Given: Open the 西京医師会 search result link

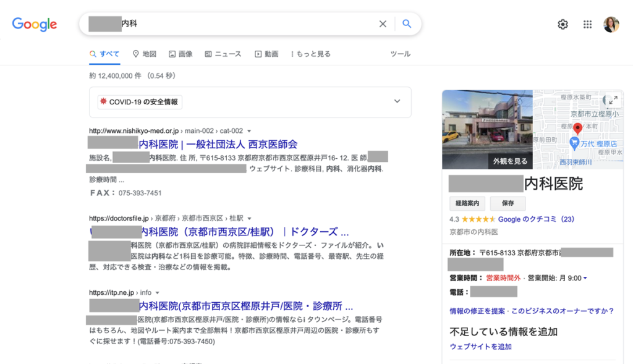Looking at the screenshot, I should (218, 145).
